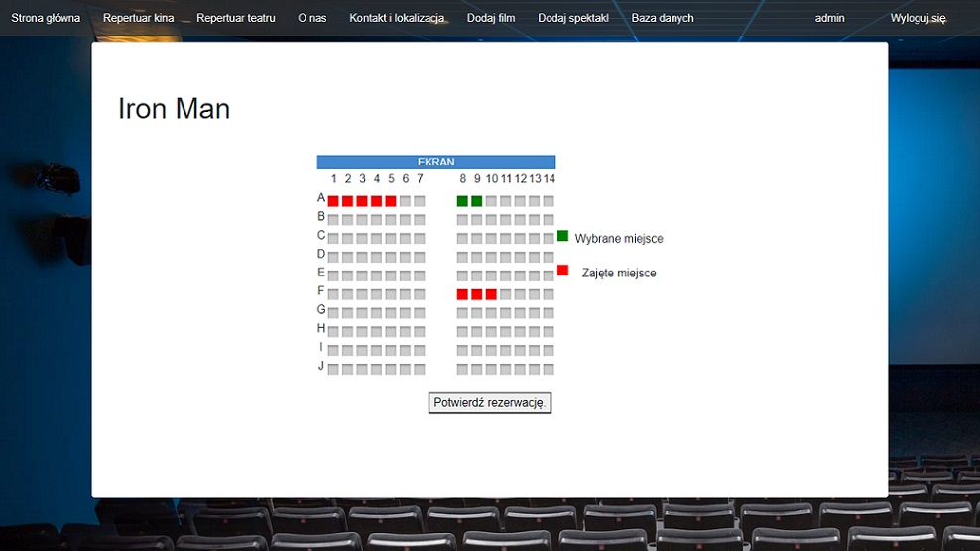Click occupied red seat A3

[362, 201]
